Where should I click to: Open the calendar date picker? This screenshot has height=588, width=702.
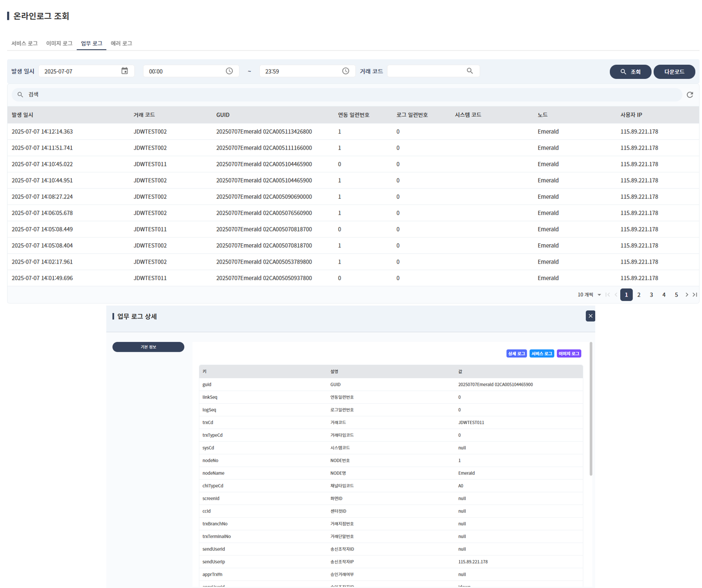(x=124, y=71)
